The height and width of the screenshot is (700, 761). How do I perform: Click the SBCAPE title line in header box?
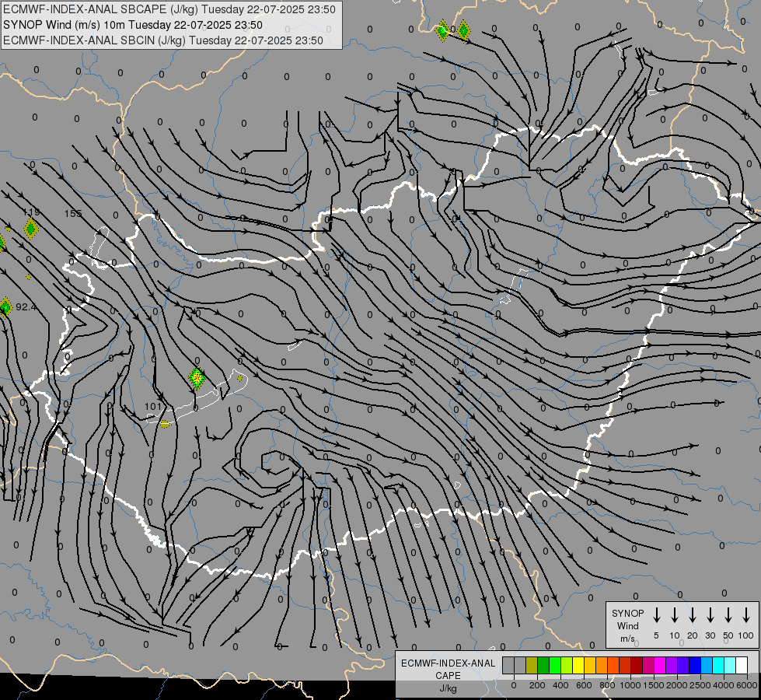(x=169, y=9)
